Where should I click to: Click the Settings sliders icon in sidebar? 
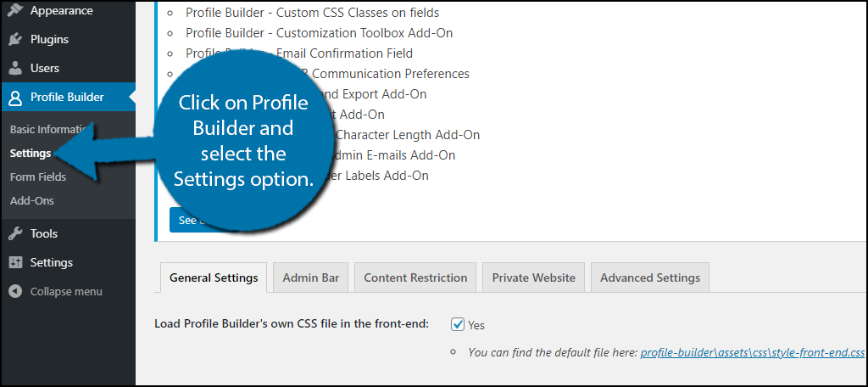[15, 262]
